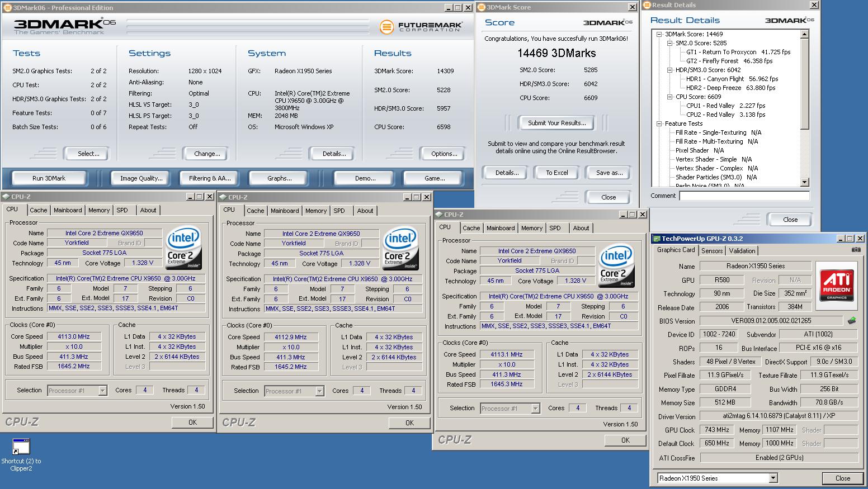Open Mainboard tab in CPU-Z showing 4113.0 MHz
The image size is (868, 489).
point(68,210)
